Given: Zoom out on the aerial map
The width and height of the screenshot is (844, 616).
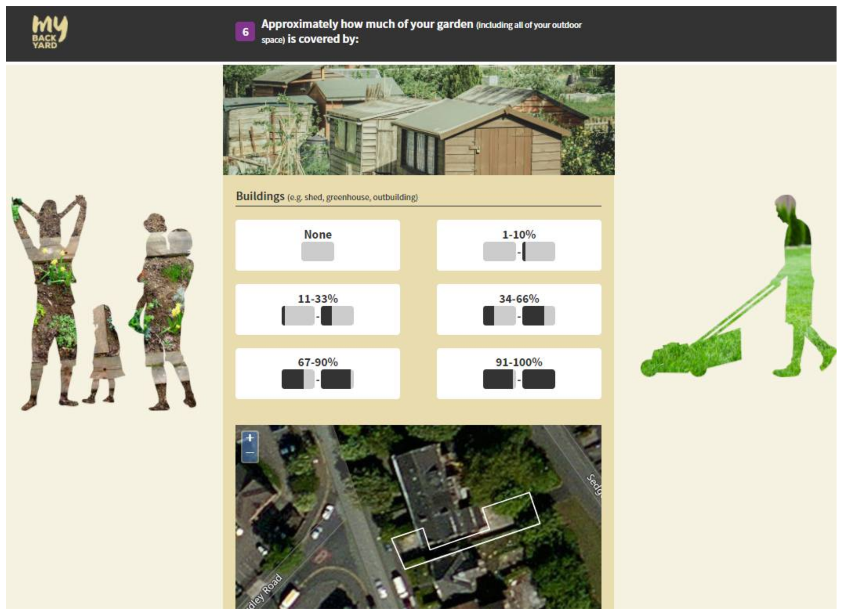Looking at the screenshot, I should tap(250, 453).
